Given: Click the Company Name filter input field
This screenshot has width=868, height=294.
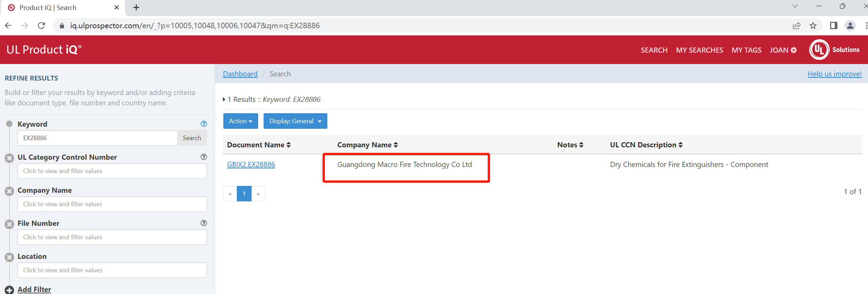Looking at the screenshot, I should (112, 204).
